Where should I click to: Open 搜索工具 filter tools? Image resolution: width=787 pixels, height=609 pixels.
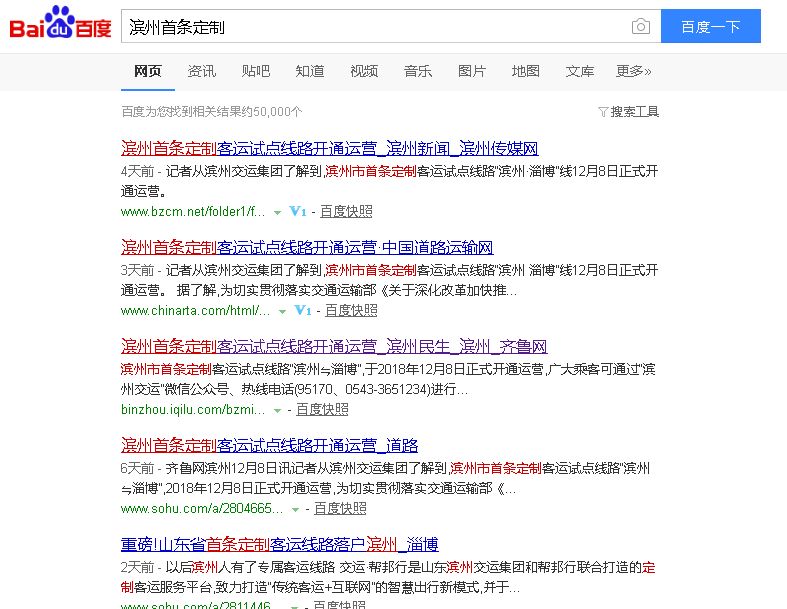point(628,111)
